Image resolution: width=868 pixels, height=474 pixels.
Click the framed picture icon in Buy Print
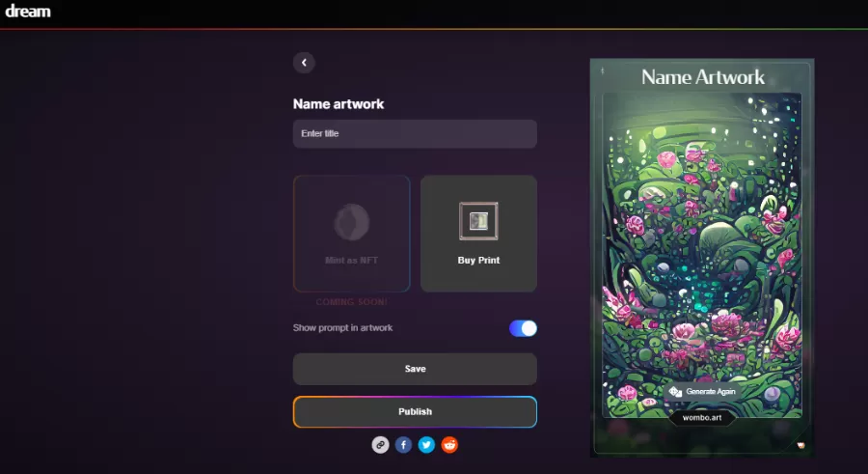pyautogui.click(x=478, y=221)
